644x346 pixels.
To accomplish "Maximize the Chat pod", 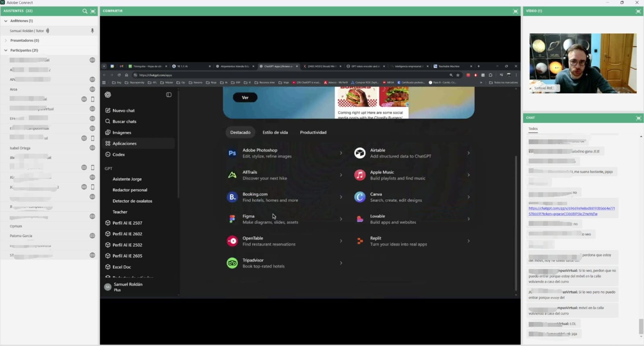I will click(x=638, y=118).
